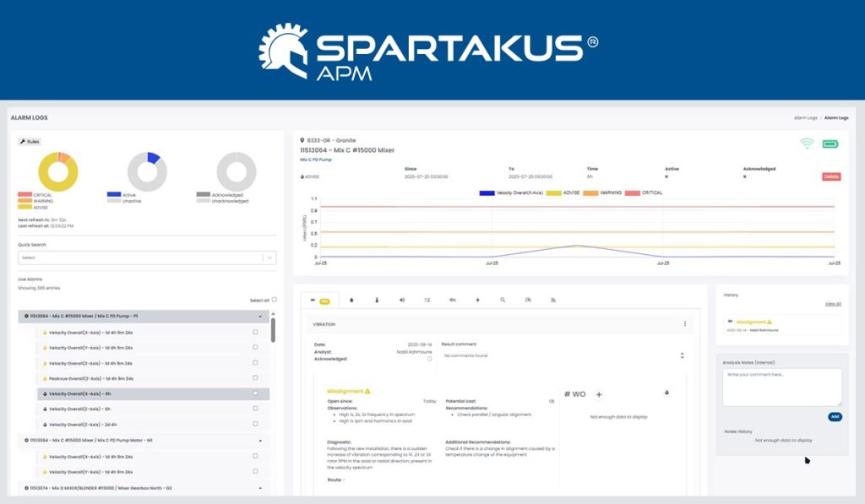Screen dimensions: 865x504
Task: Click the Spartakus helmet gear logo
Action: [284, 51]
